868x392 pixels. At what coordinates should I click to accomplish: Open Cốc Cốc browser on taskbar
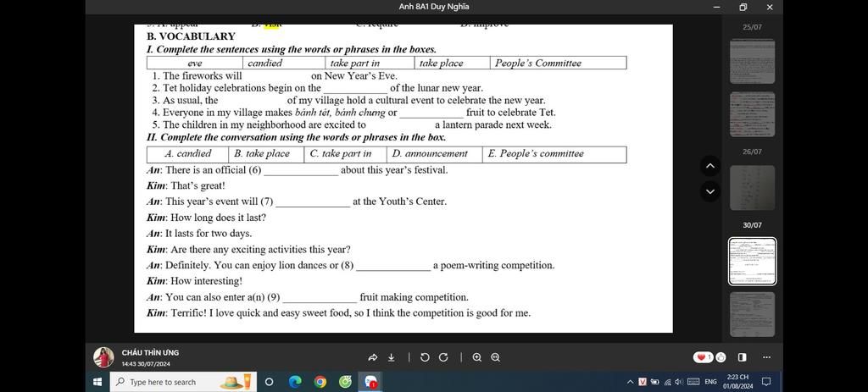tap(346, 382)
